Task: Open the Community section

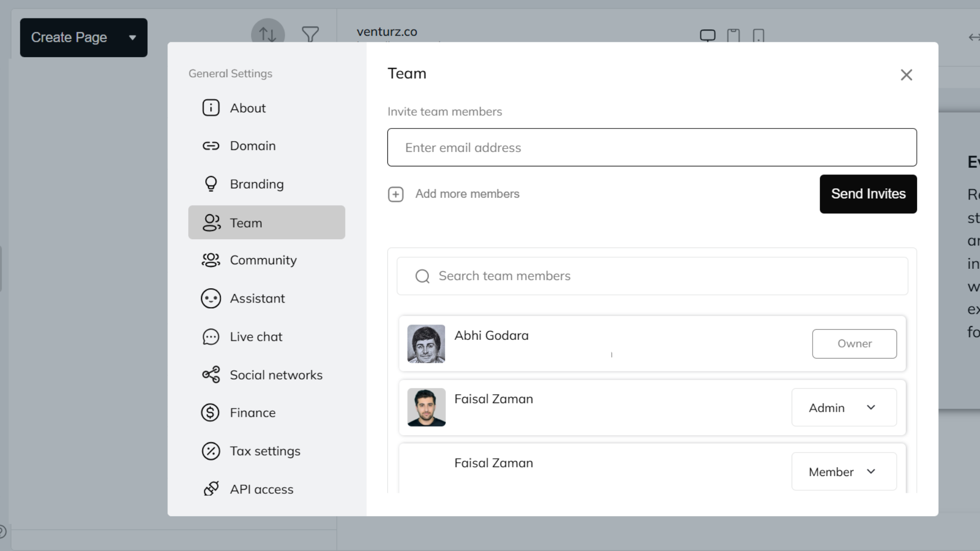Action: click(263, 260)
